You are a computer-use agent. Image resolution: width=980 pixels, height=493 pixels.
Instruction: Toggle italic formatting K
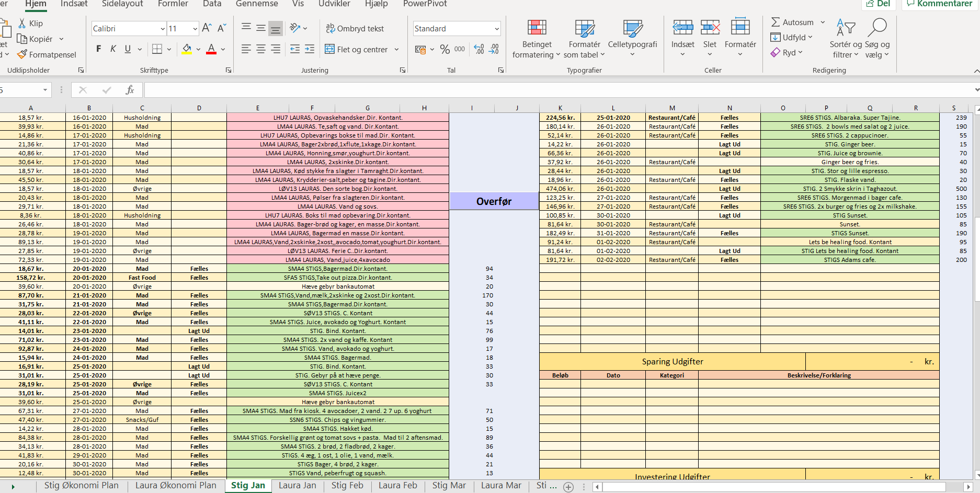(113, 49)
